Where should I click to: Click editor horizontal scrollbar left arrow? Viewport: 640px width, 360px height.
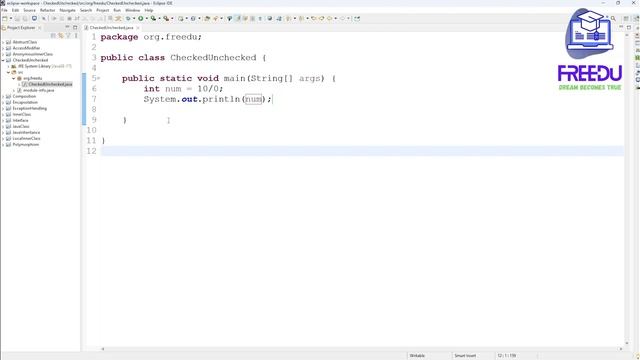103,349
